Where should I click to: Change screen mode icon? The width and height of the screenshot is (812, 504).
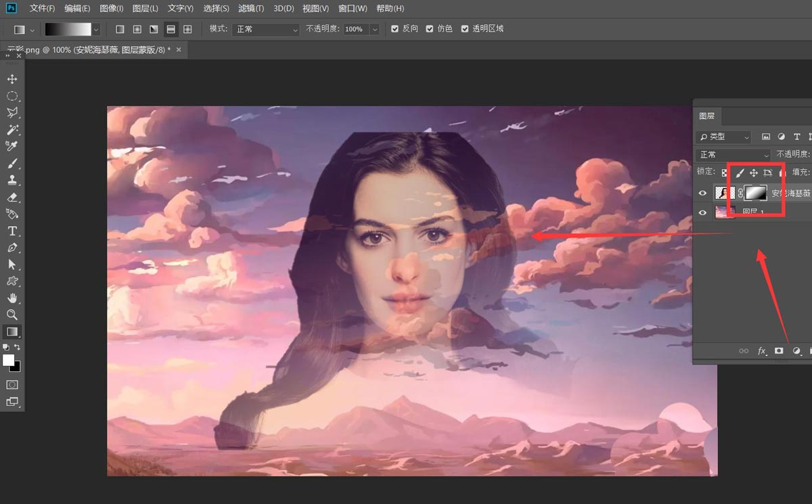(12, 402)
